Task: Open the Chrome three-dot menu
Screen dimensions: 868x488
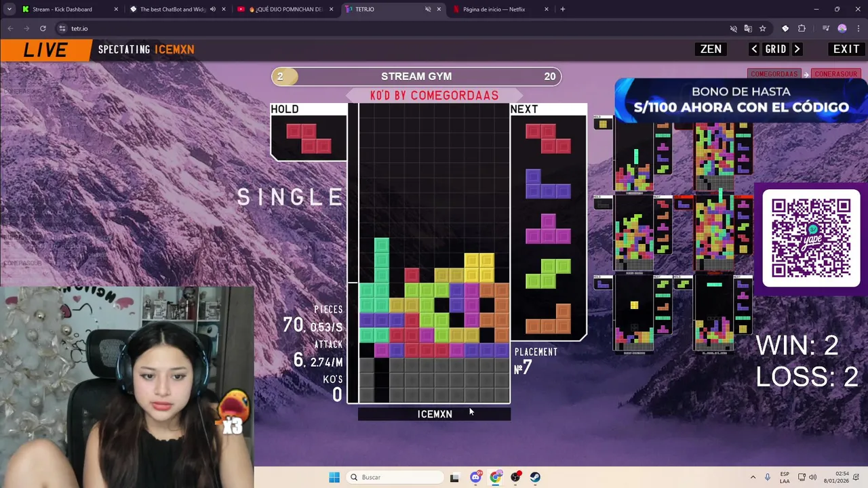Action: [858, 28]
